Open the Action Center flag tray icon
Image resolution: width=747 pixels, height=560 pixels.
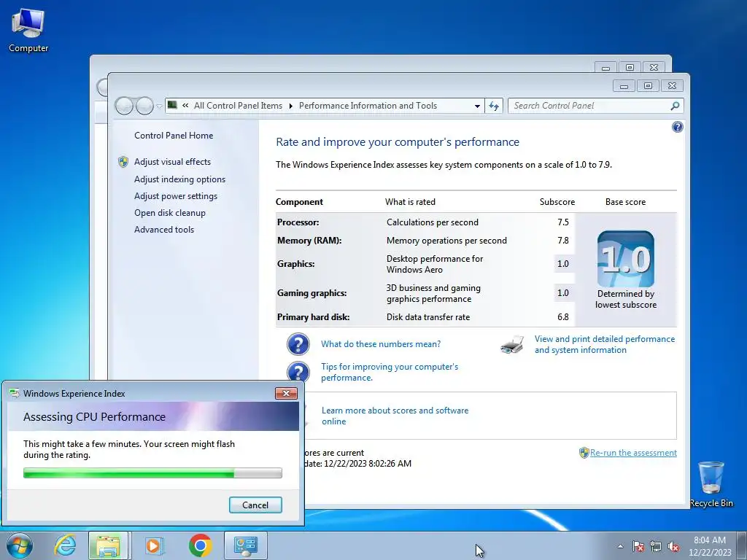(638, 546)
